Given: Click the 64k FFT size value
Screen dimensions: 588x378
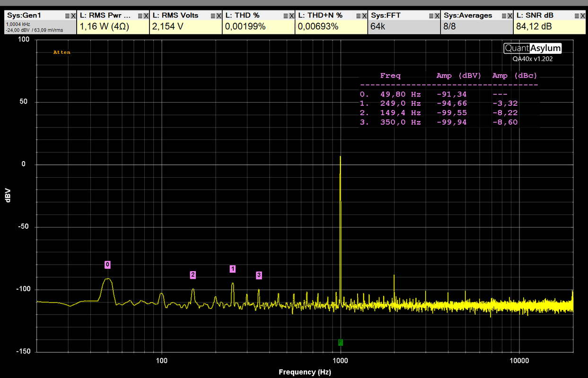Looking at the screenshot, I should 378,27.
